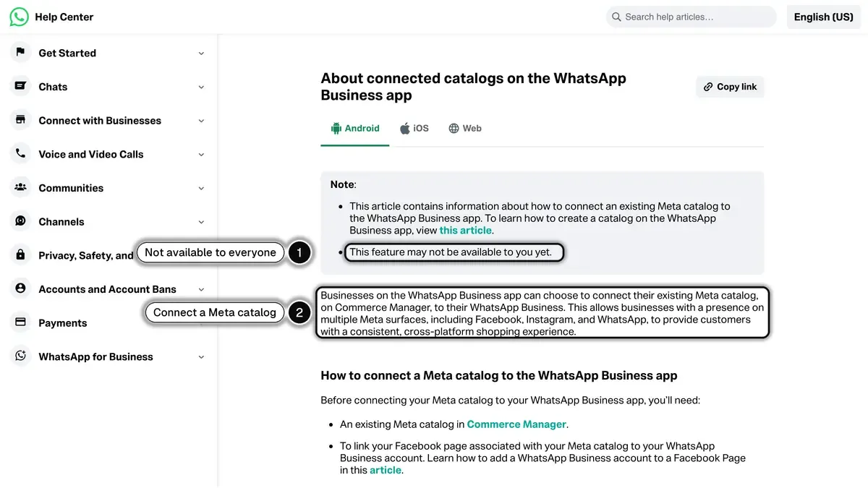Click the WhatsApp for Business icon
Viewport: 868px width, 488px height.
pos(20,356)
